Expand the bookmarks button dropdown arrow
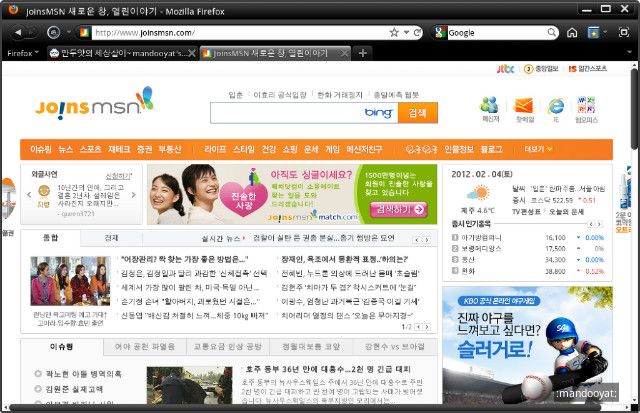Image resolution: width=640 pixels, height=413 pixels. click(x=604, y=32)
